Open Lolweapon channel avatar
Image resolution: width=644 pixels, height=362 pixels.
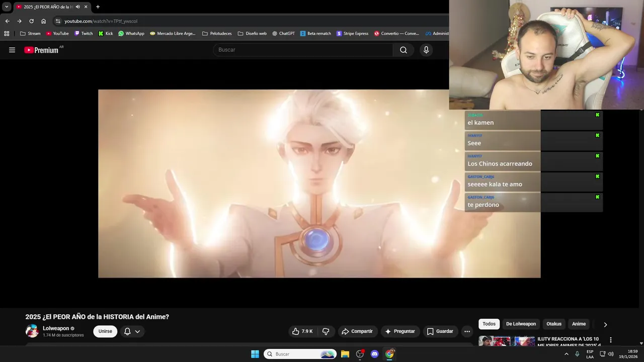click(x=32, y=331)
